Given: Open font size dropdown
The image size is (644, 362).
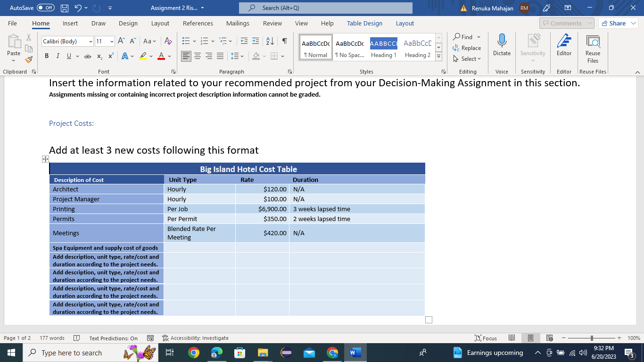Looking at the screenshot, I should click(x=112, y=41).
